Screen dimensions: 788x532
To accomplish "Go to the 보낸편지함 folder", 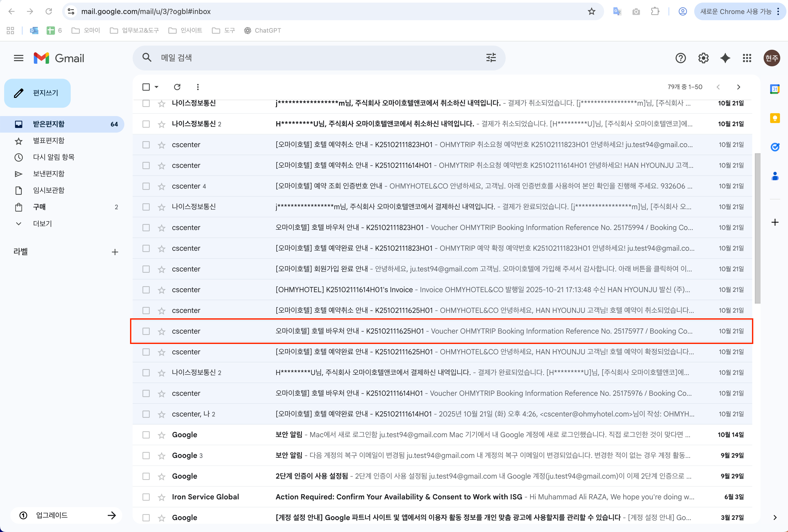I will coord(48,174).
